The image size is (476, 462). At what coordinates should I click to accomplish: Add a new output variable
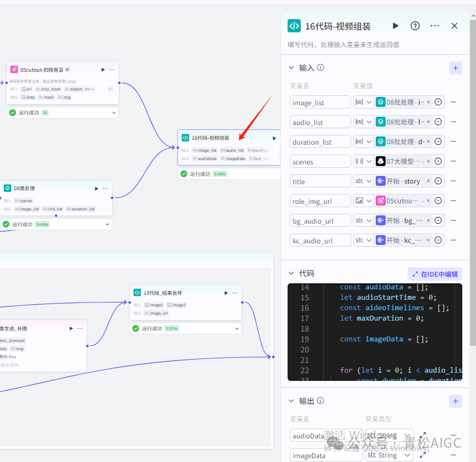(456, 401)
